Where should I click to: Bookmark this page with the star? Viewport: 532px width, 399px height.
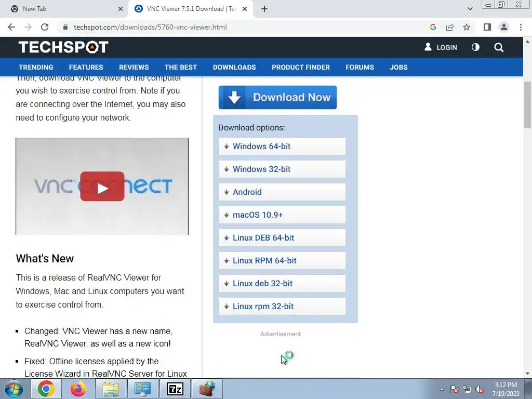tap(467, 27)
